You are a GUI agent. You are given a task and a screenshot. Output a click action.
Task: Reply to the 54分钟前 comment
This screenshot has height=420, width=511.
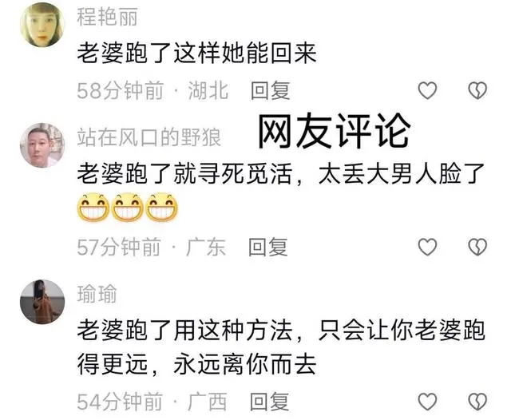pyautogui.click(x=269, y=402)
